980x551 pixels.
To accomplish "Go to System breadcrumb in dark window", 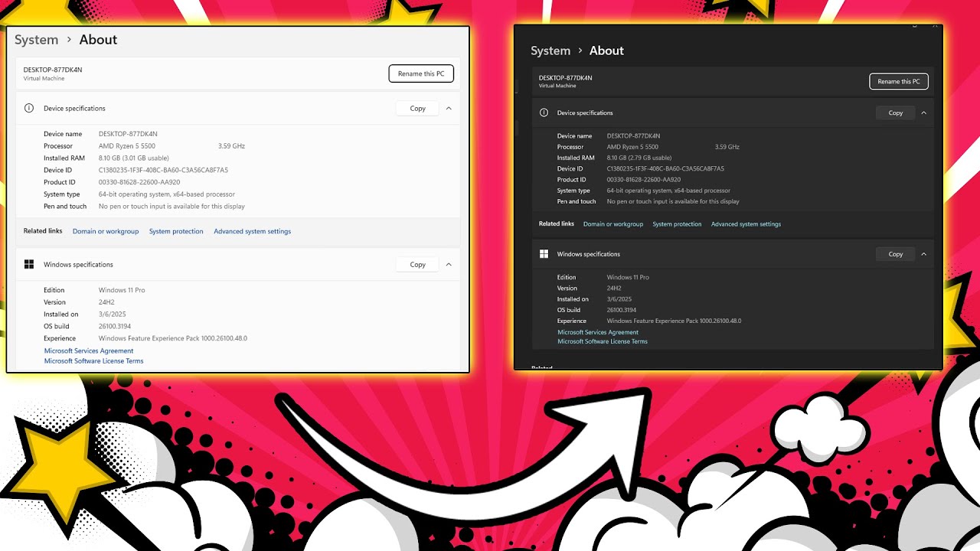I will pyautogui.click(x=550, y=51).
